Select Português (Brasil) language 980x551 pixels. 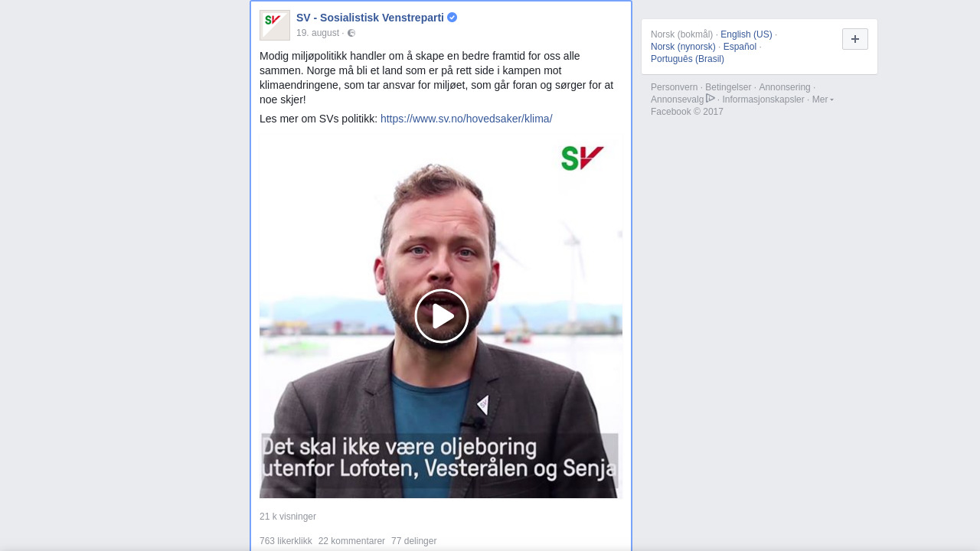tap(688, 59)
